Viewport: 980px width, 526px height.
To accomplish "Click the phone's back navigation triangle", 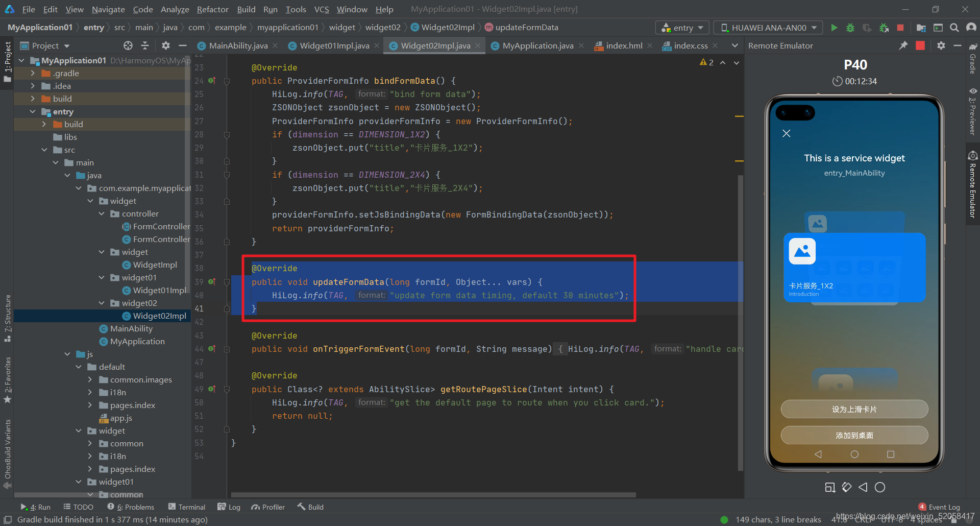I will point(818,454).
